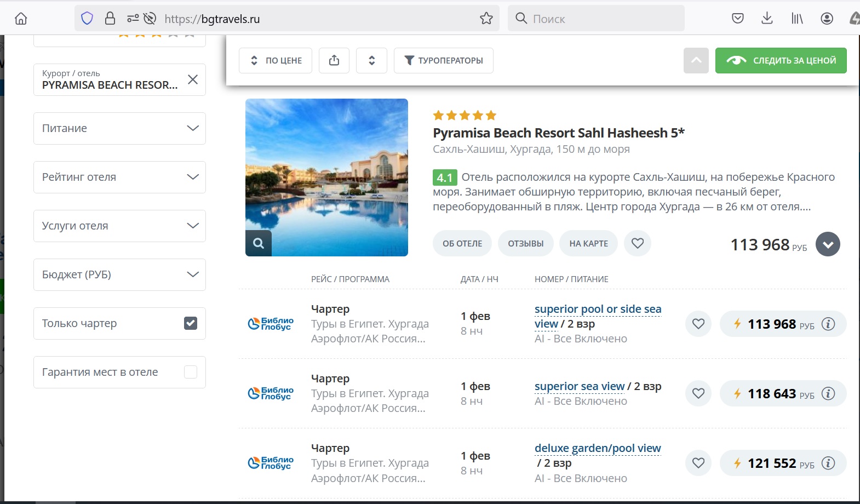Open the НА КАРТЕ hotel tab
The height and width of the screenshot is (504, 860).
588,243
